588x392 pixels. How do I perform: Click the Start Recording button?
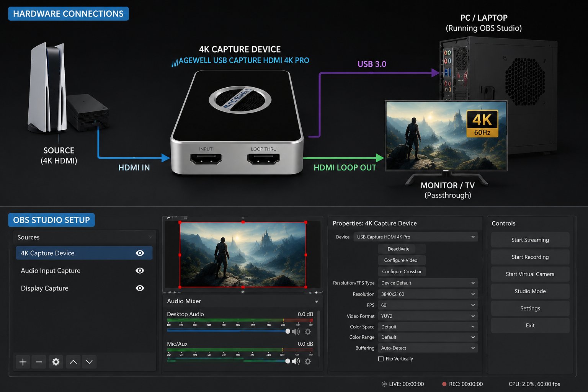[x=530, y=257]
